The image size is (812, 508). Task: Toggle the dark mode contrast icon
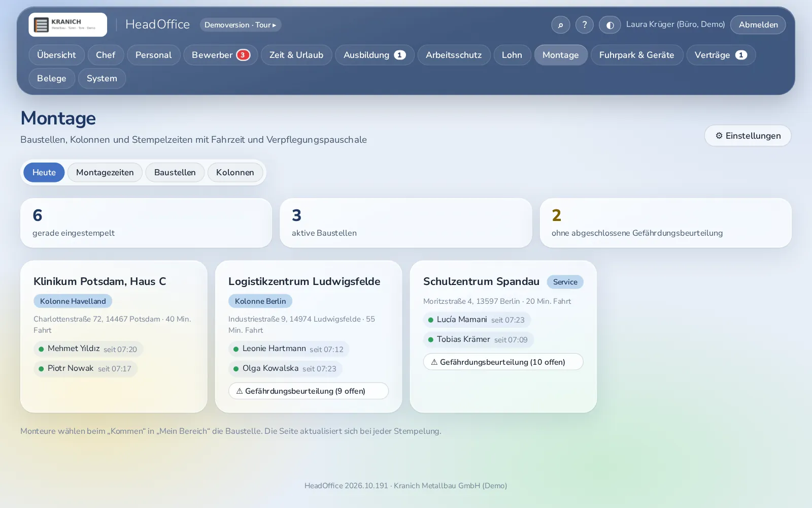(x=610, y=24)
